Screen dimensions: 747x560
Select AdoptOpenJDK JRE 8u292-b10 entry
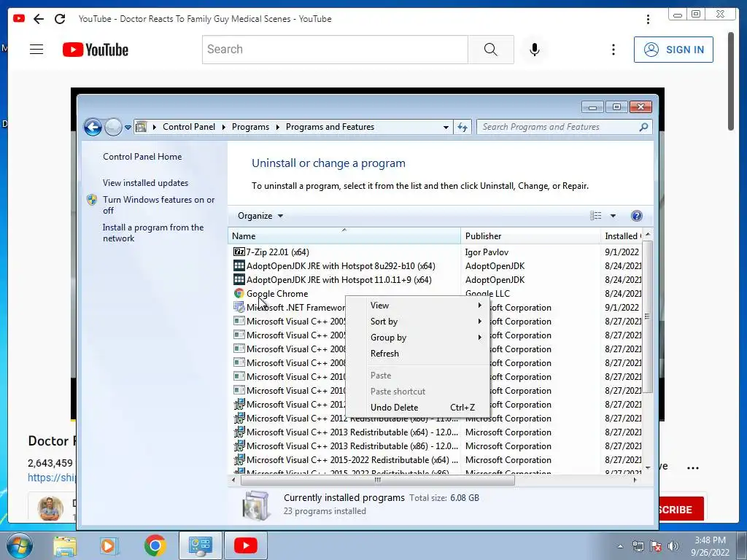[x=341, y=265]
